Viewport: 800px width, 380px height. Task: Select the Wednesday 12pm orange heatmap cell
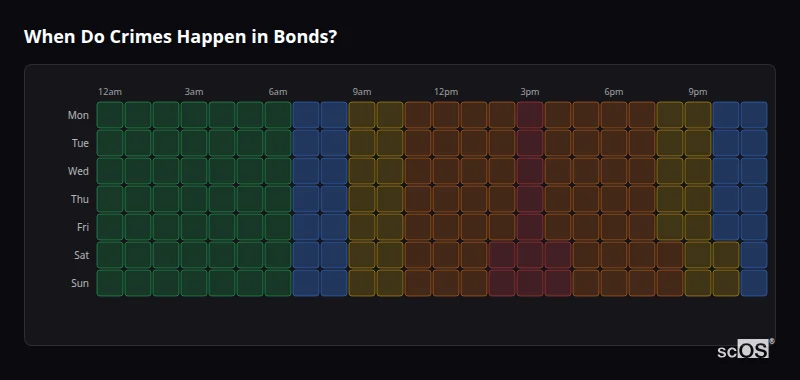pyautogui.click(x=446, y=171)
